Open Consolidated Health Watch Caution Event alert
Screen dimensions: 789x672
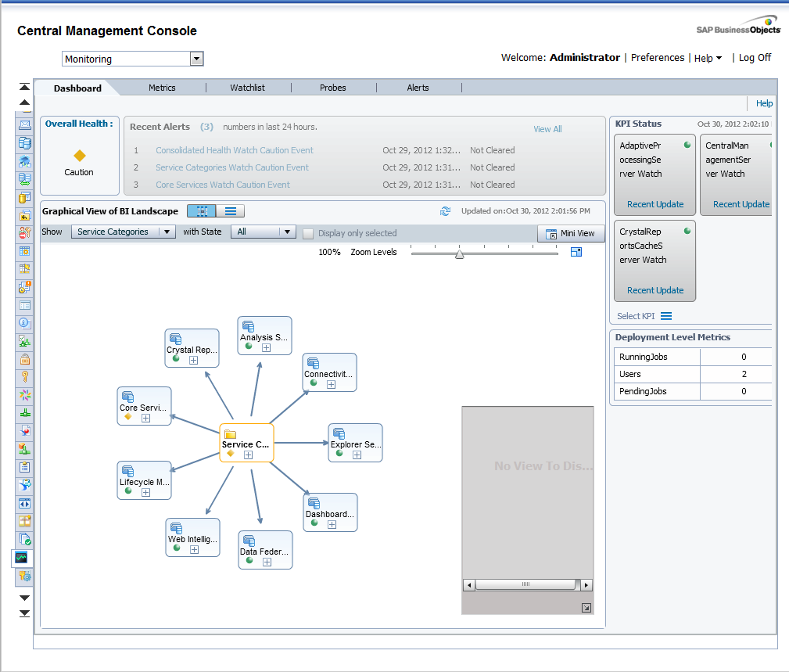(234, 150)
